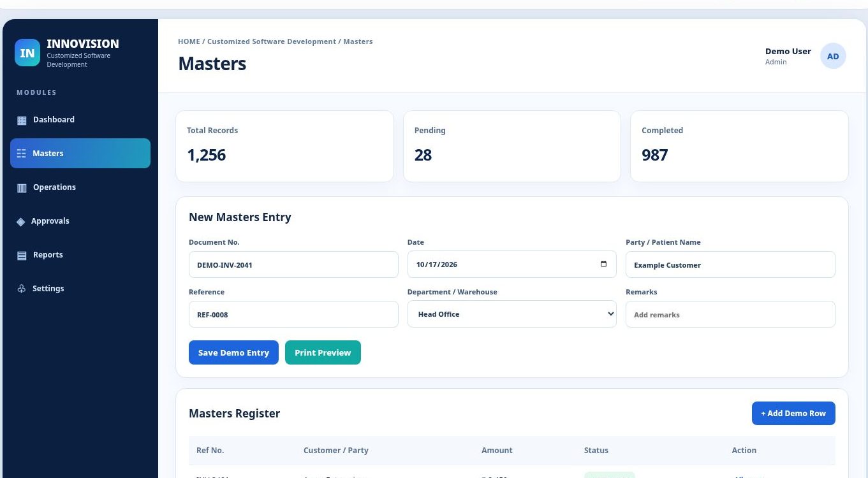
Task: Click the AD user avatar
Action: tap(833, 56)
